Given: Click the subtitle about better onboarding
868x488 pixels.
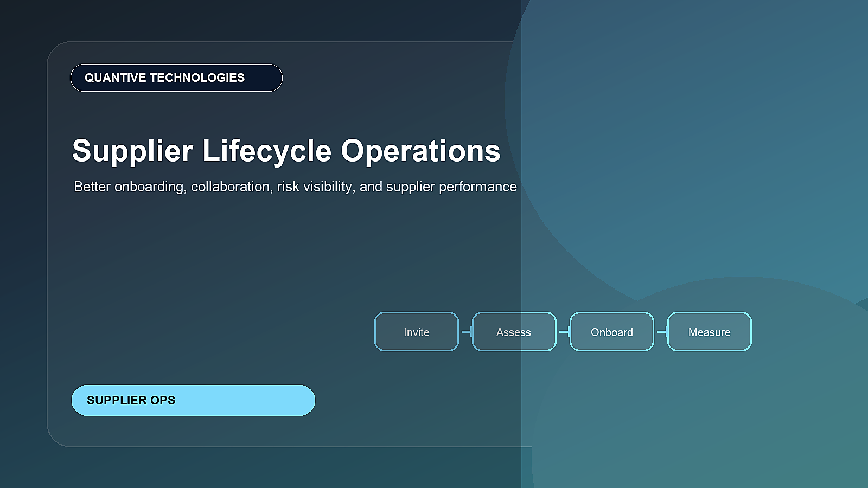Looking at the screenshot, I should coord(295,187).
